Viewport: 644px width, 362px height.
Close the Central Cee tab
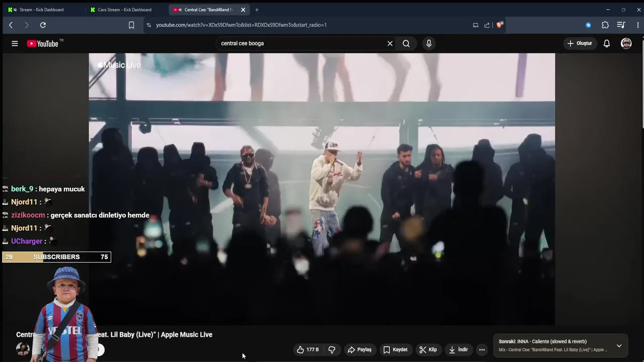[244, 10]
